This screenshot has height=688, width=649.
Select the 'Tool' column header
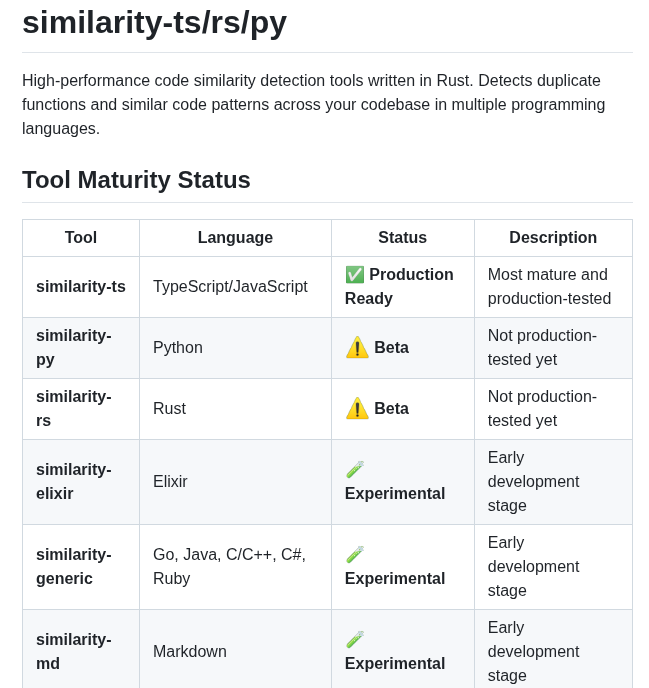click(81, 237)
